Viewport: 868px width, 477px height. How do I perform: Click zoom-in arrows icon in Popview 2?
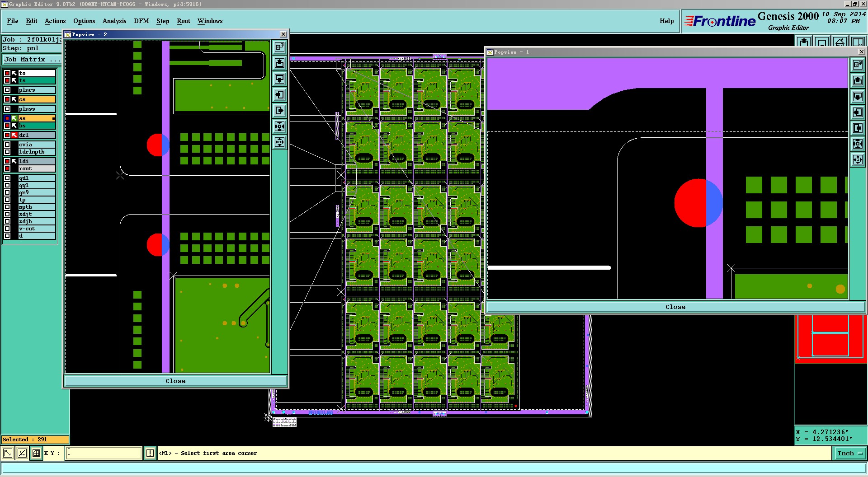coord(280,126)
